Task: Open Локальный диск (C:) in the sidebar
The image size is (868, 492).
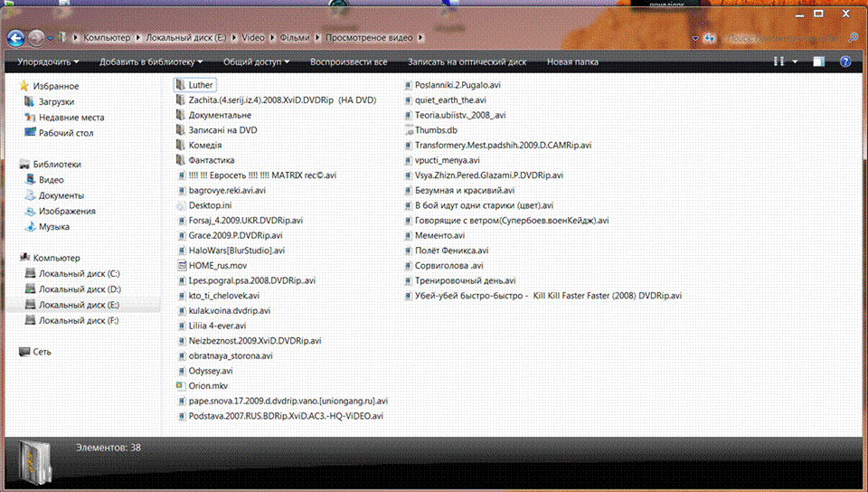Action: pos(79,273)
